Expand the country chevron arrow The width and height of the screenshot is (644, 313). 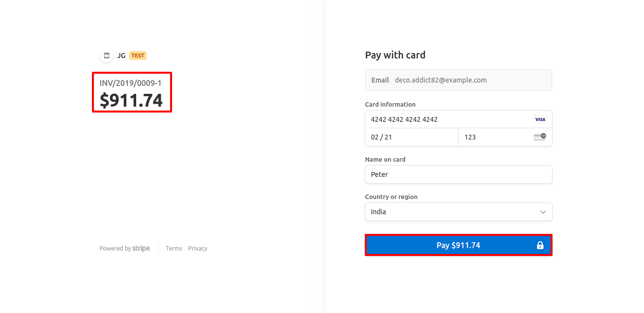click(543, 212)
